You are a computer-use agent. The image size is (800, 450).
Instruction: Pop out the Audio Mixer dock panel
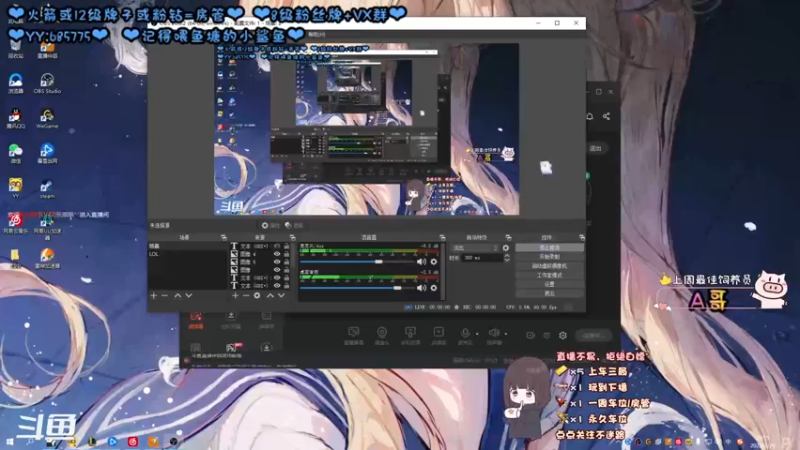point(442,237)
